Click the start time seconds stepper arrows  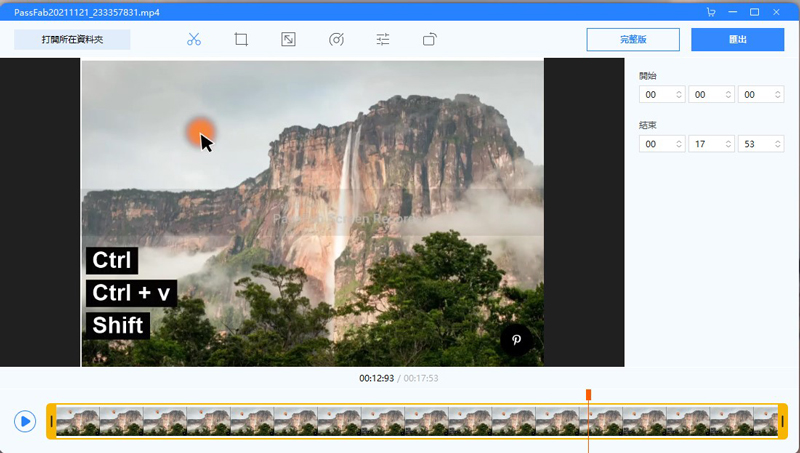tap(777, 95)
